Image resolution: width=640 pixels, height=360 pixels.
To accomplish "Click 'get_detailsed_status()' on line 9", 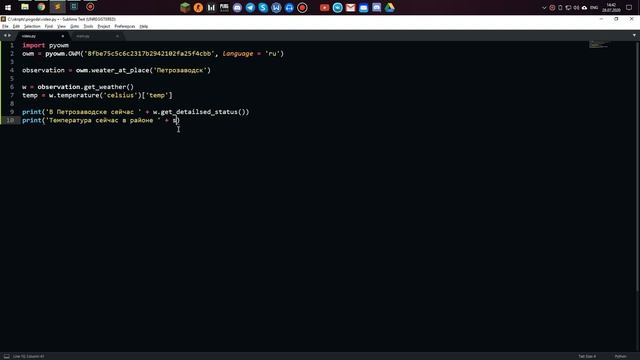I will (x=203, y=112).
